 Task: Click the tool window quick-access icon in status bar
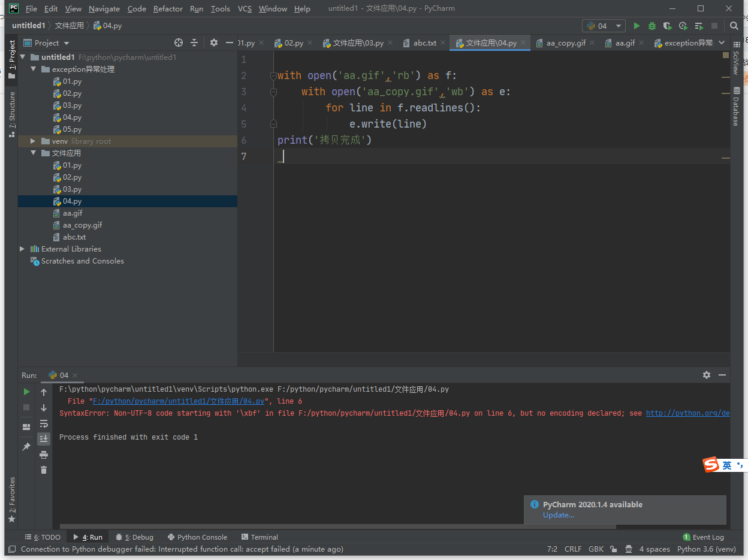(x=12, y=549)
